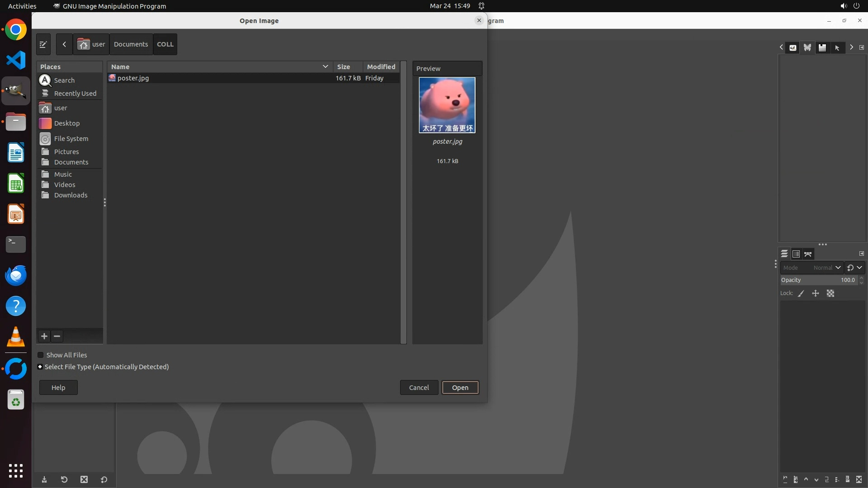Toggle lock position and size icon

[816, 294]
